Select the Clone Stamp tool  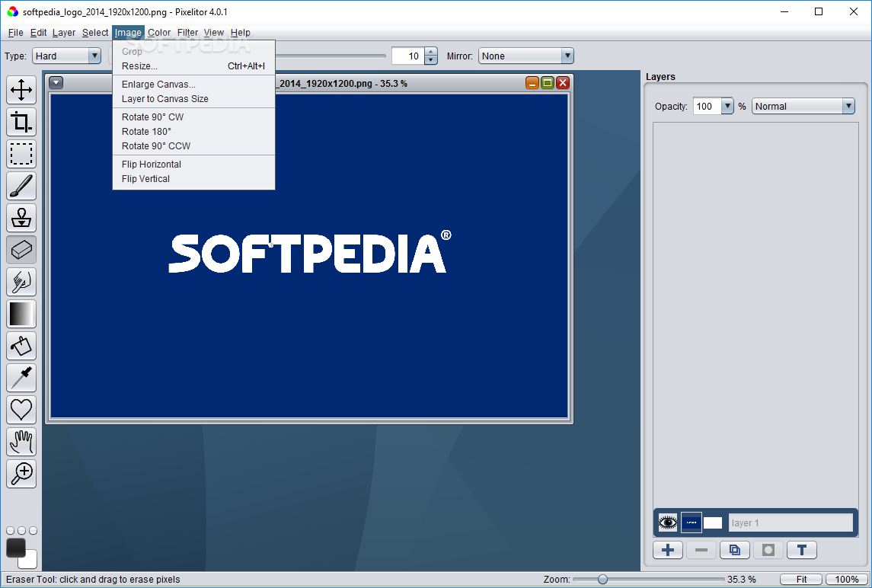(x=21, y=218)
